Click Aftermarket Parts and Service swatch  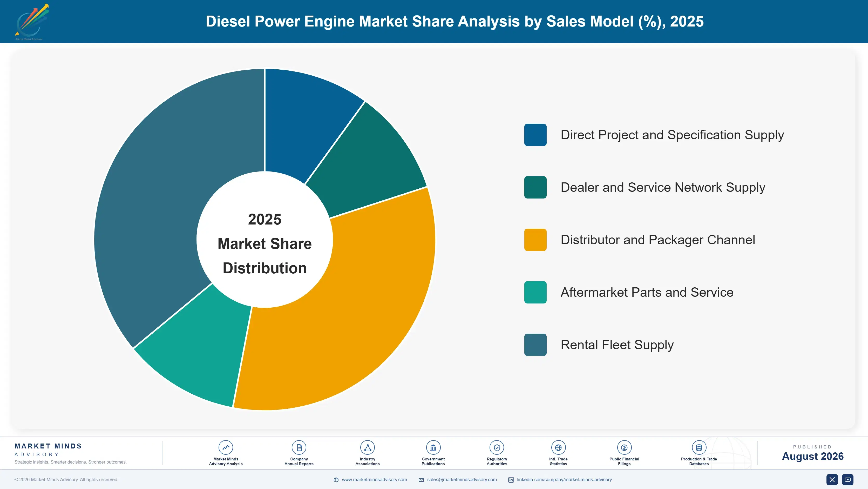click(x=535, y=292)
